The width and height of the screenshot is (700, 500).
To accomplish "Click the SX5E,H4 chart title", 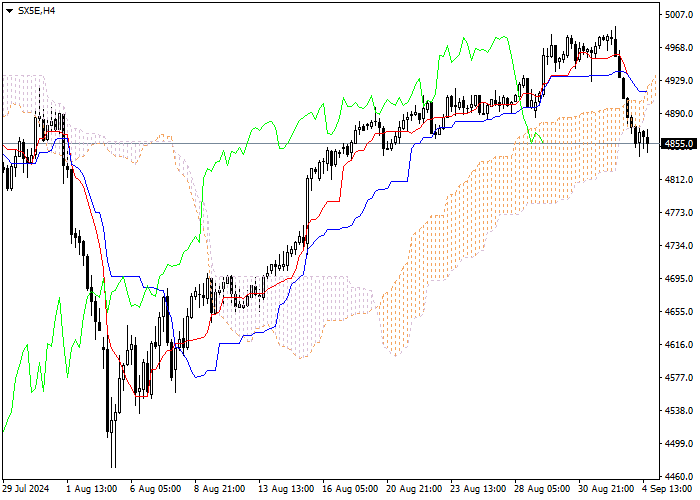I will tap(36, 11).
